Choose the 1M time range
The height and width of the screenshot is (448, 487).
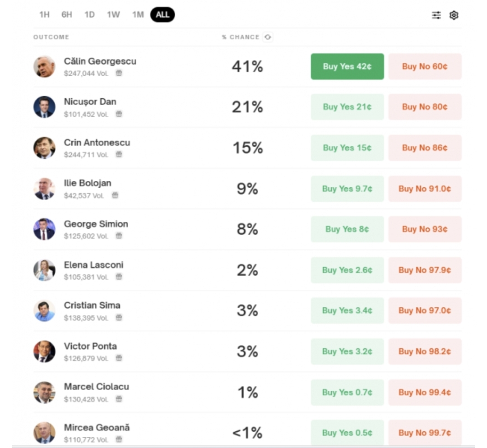pyautogui.click(x=138, y=15)
